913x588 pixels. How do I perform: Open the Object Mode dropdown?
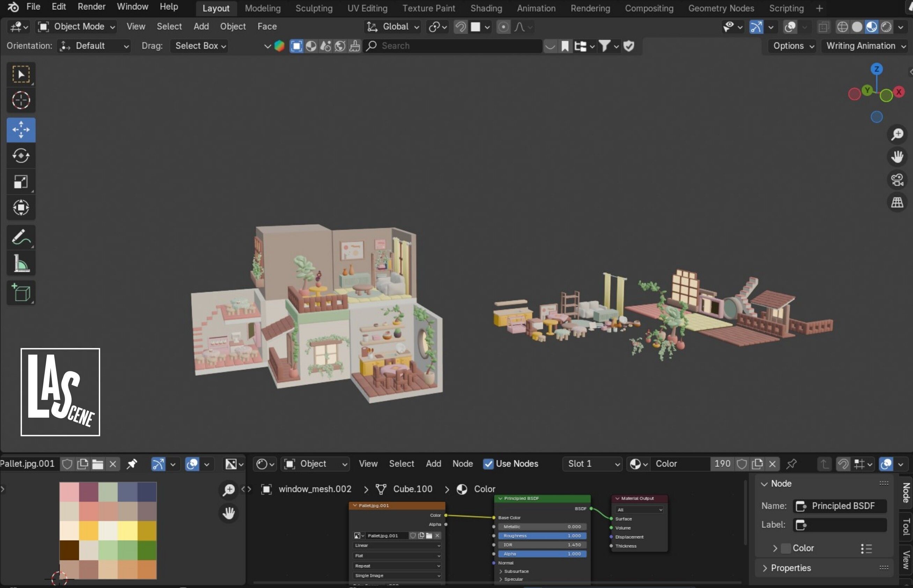[x=76, y=27]
